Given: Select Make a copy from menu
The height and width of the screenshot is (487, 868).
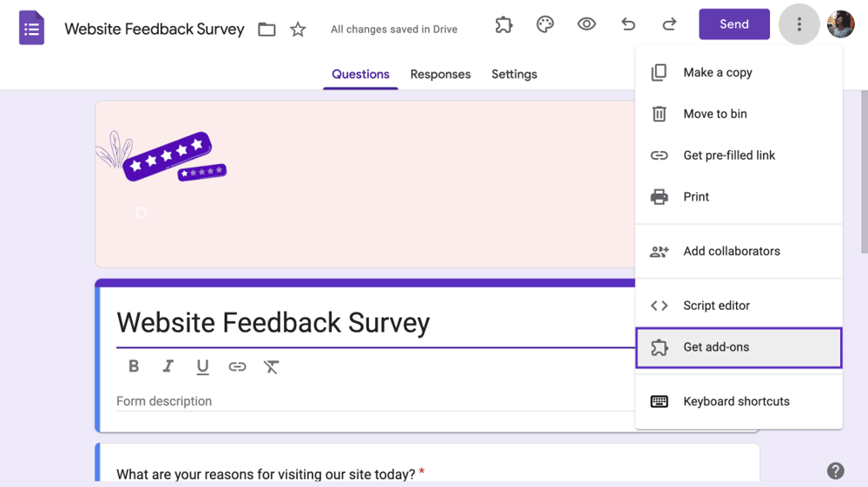Looking at the screenshot, I should coord(717,72).
